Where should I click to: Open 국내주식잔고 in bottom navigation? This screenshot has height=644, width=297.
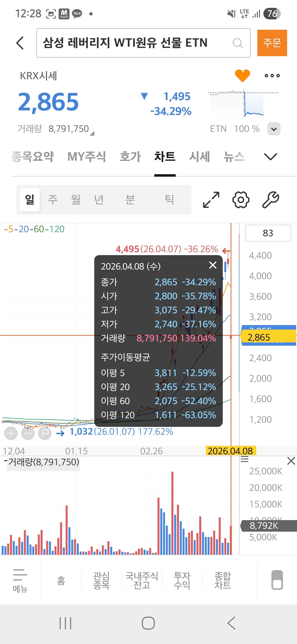[142, 581]
